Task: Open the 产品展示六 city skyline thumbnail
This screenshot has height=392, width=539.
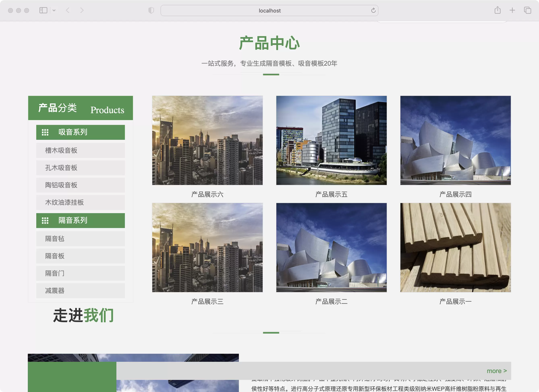Action: coord(207,140)
